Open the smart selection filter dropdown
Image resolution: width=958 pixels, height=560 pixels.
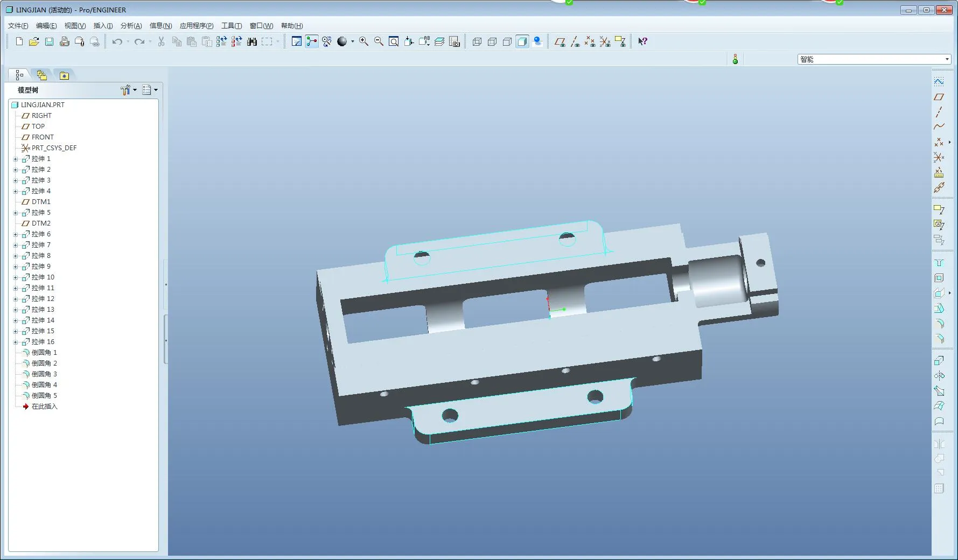[x=947, y=59]
